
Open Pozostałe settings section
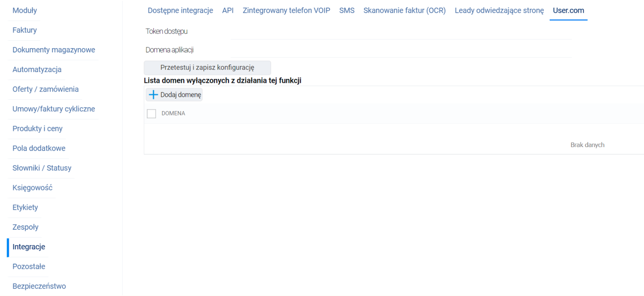29,267
